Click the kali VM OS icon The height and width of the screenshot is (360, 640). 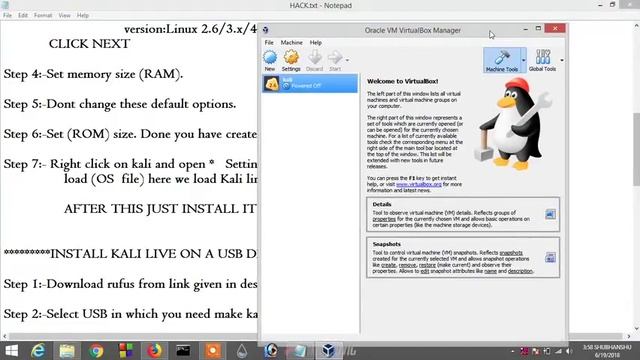click(272, 84)
